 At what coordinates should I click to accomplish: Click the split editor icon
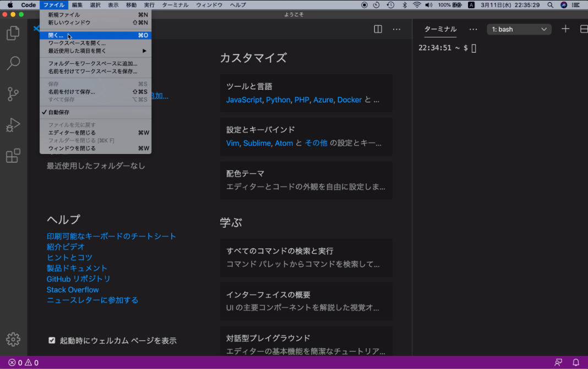[378, 29]
